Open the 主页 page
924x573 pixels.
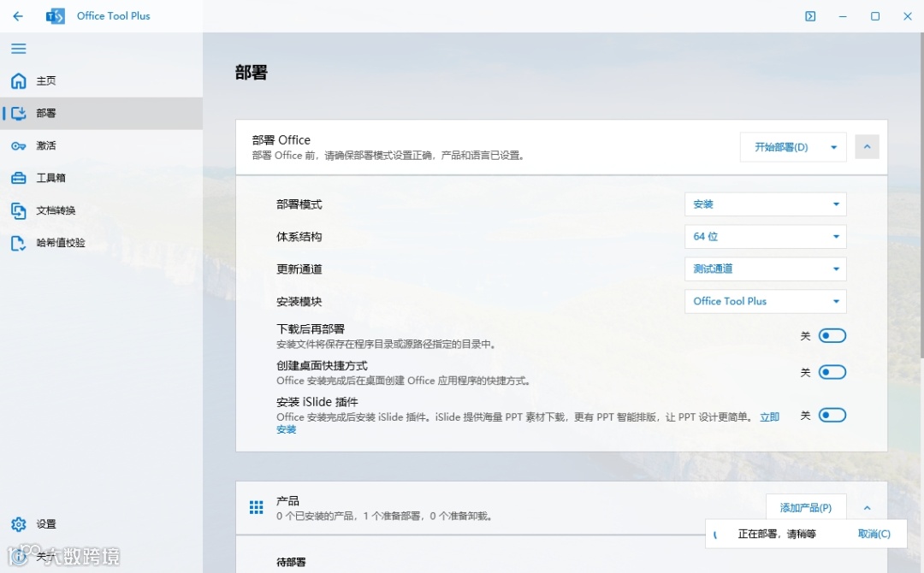[101, 80]
